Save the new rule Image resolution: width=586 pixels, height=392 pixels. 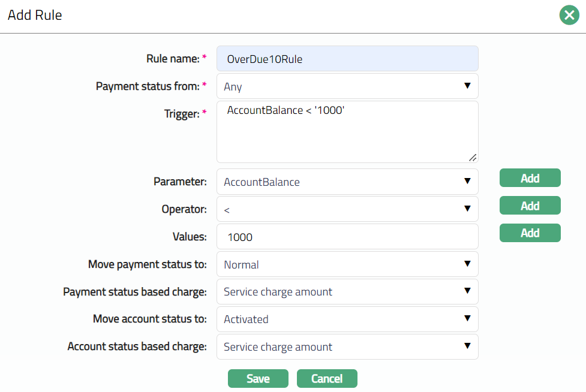258,379
